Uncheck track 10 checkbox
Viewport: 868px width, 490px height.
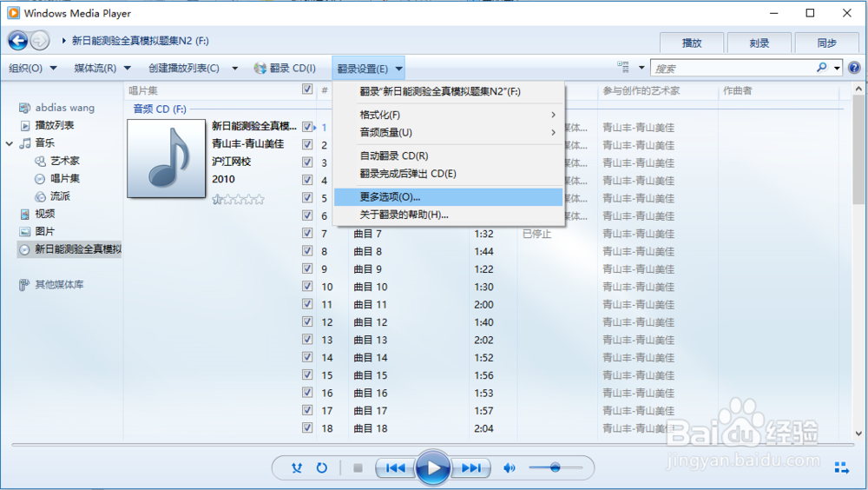[307, 286]
